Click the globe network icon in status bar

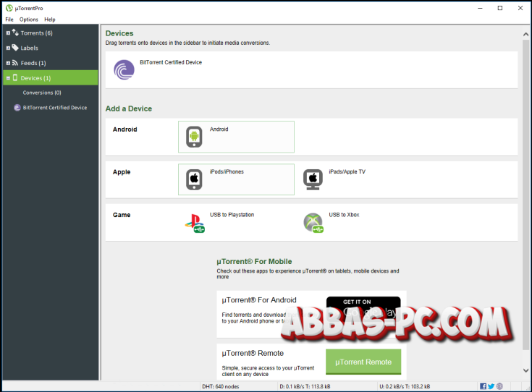pyautogui.click(x=499, y=386)
